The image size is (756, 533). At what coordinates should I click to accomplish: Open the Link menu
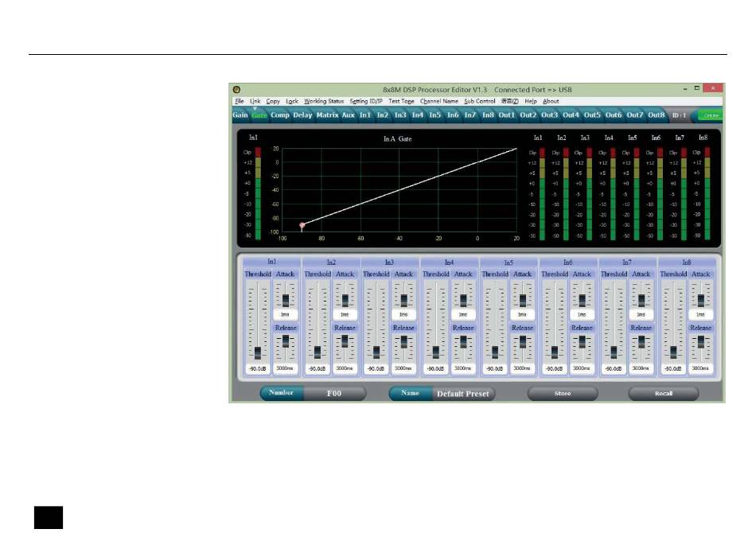click(x=255, y=101)
